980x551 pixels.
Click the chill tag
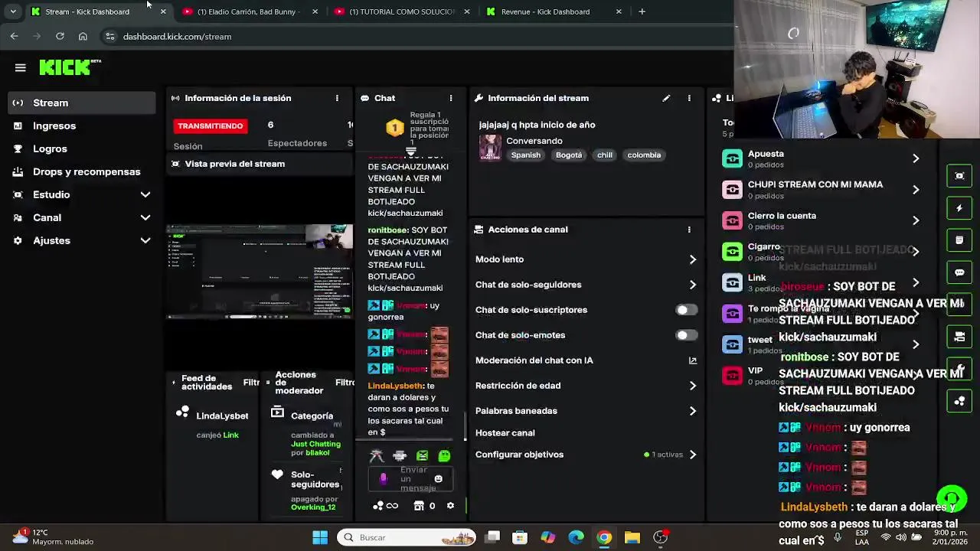(x=605, y=155)
